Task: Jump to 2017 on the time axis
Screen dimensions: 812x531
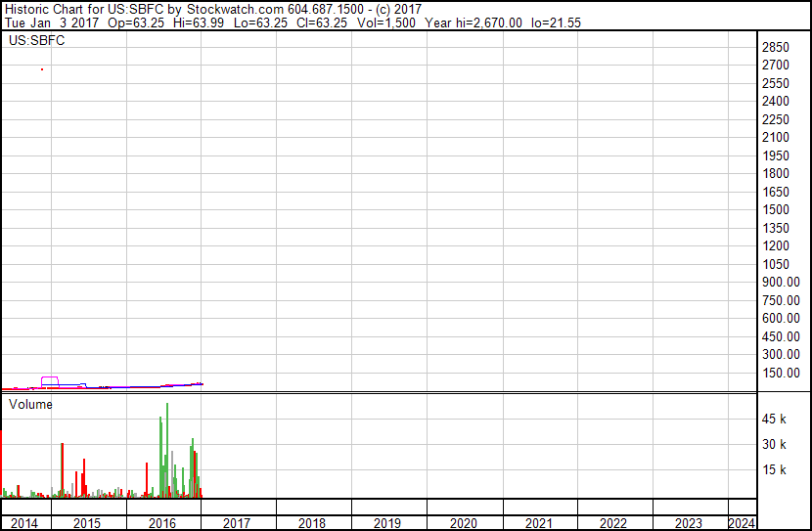Action: (238, 523)
